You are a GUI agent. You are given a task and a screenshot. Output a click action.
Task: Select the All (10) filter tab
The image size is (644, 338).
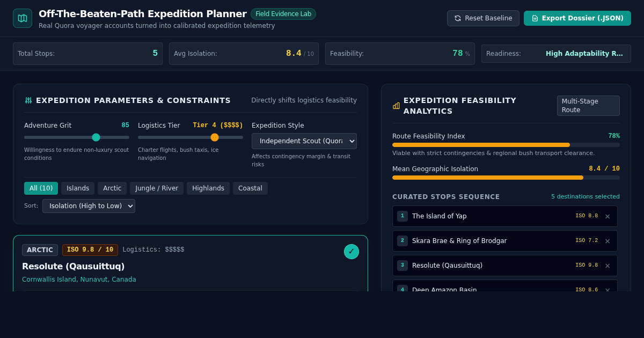tap(41, 188)
